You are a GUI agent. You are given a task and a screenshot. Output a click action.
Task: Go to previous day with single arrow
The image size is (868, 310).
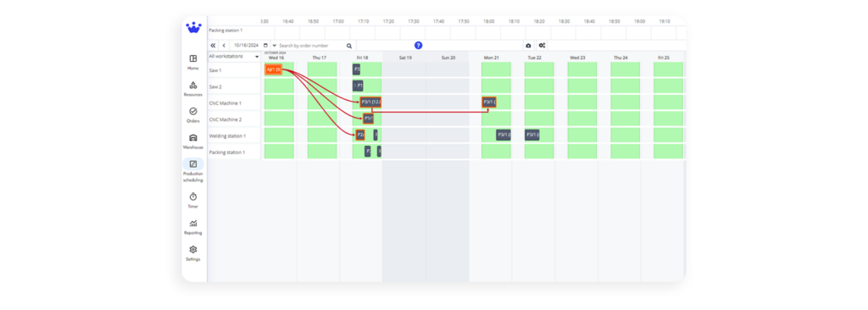tap(224, 46)
